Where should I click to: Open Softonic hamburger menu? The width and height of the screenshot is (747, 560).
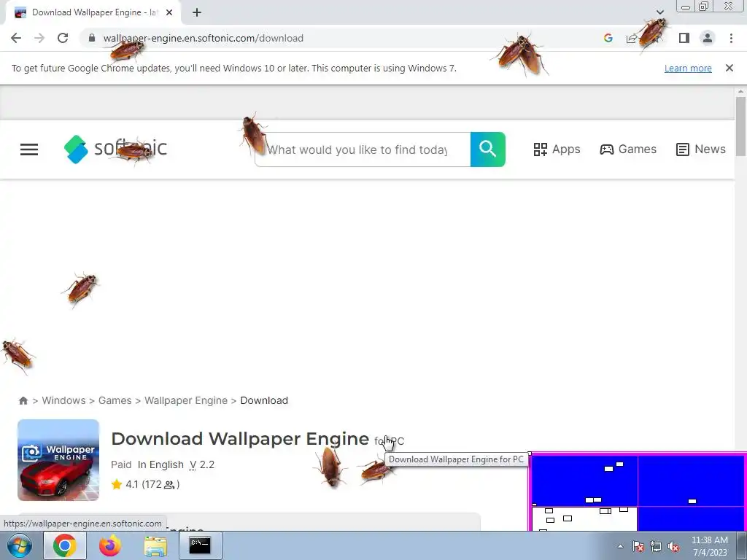click(29, 149)
